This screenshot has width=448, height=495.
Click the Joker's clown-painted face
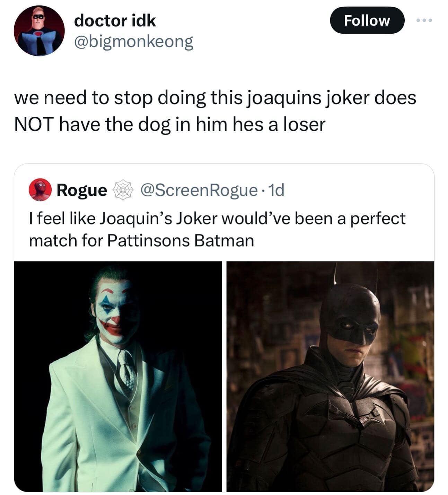(114, 312)
